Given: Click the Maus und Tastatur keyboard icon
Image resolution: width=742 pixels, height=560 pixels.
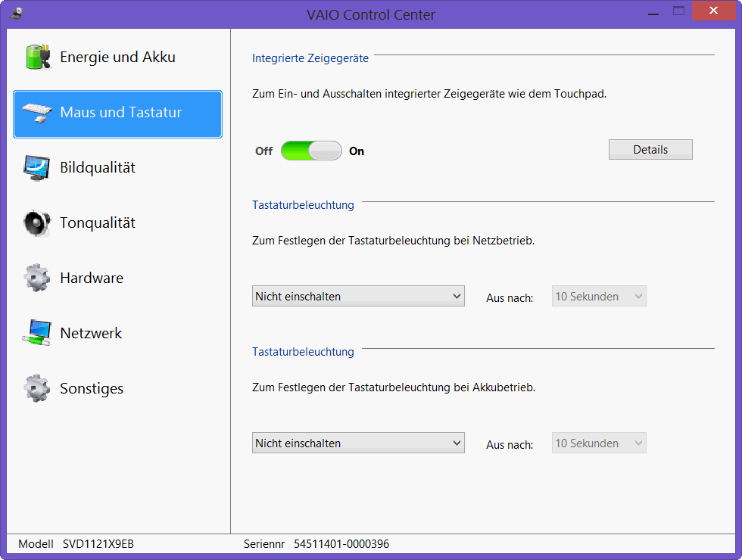Looking at the screenshot, I should click(37, 113).
